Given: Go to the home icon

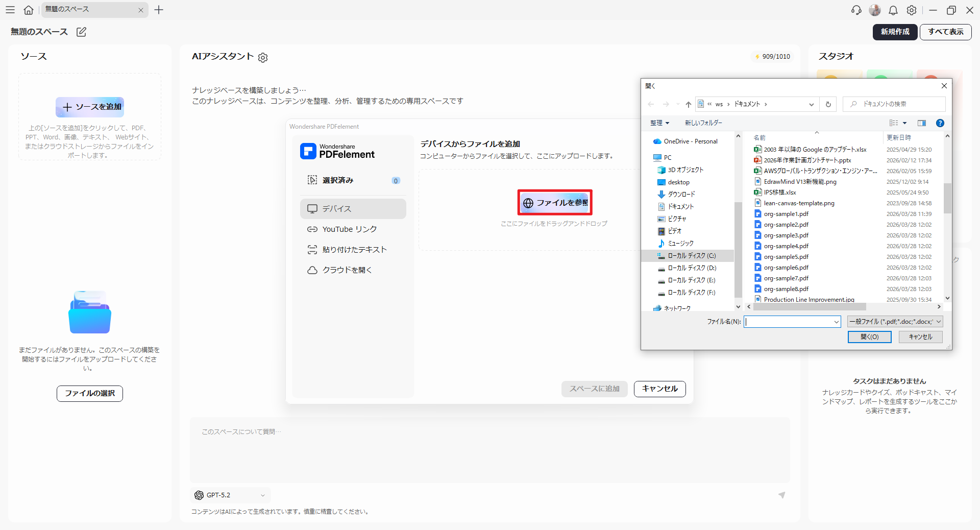Looking at the screenshot, I should (29, 10).
